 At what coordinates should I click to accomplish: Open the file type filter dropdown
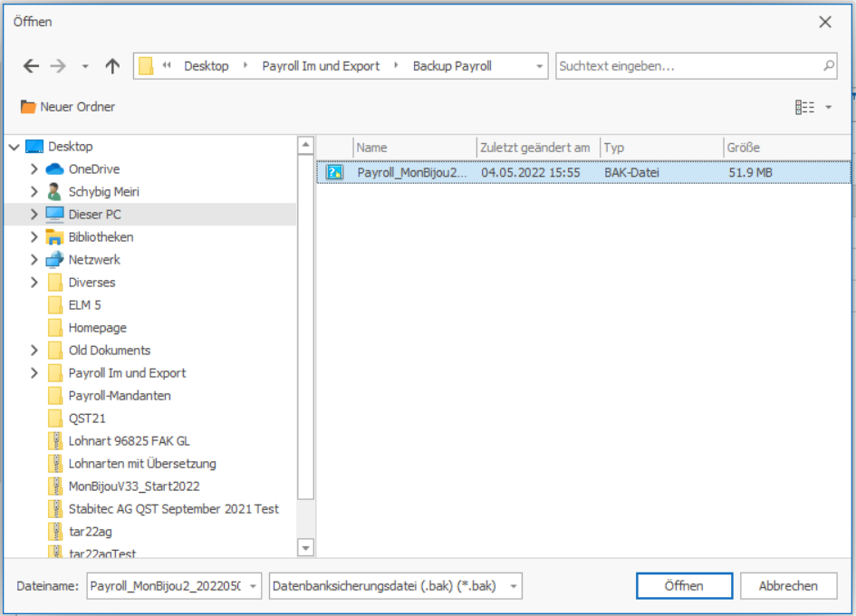click(x=515, y=586)
